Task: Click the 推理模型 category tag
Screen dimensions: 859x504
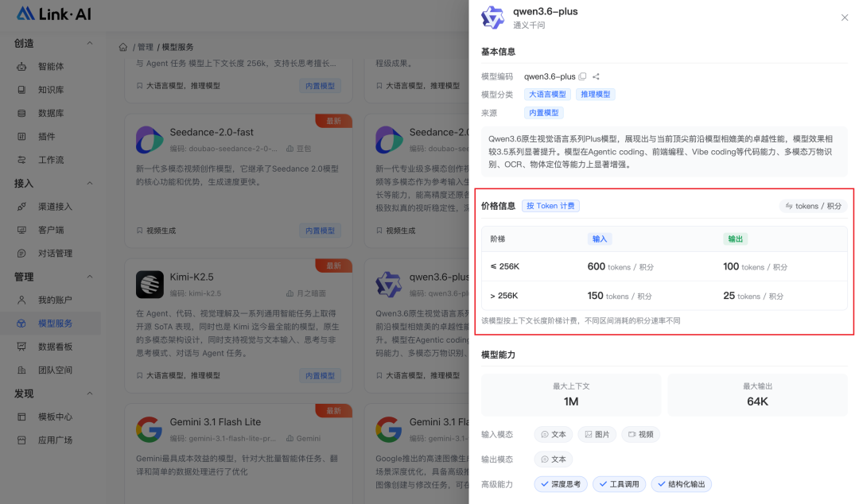Action: coord(596,95)
